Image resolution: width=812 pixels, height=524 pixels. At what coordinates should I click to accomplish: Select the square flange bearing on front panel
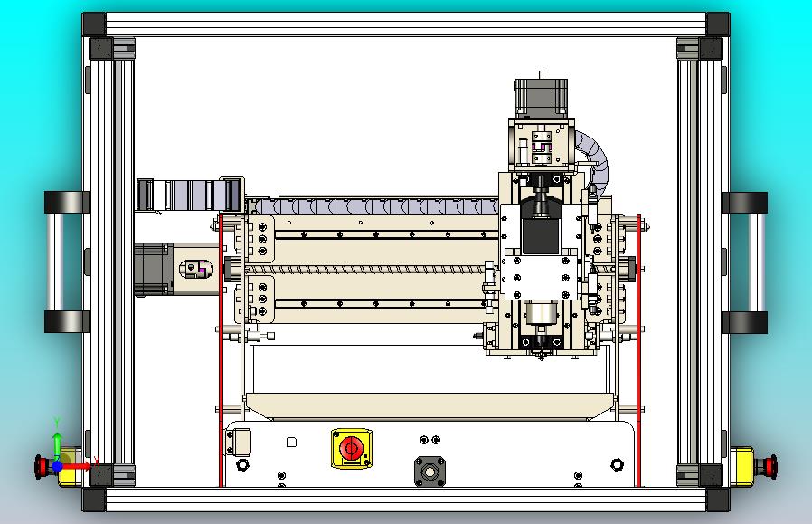point(430,472)
